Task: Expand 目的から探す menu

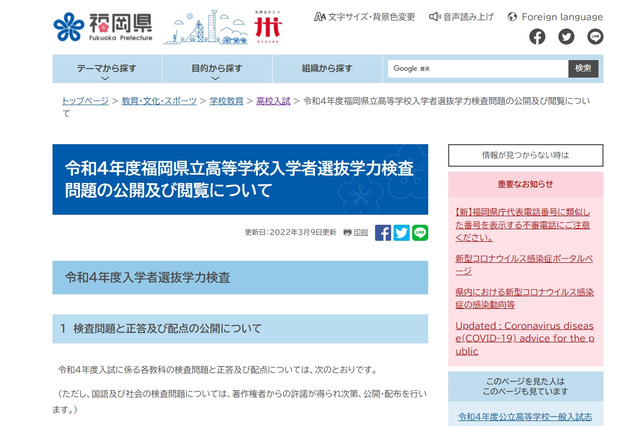Action: (217, 69)
